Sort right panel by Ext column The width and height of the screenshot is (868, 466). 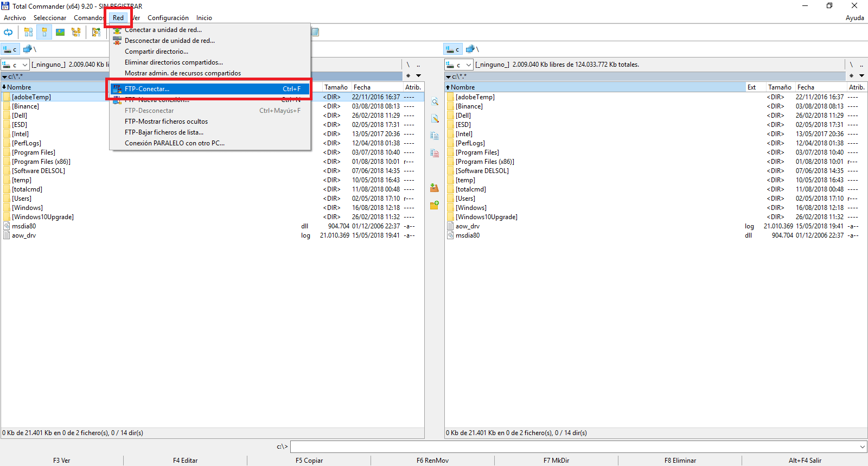(x=756, y=87)
